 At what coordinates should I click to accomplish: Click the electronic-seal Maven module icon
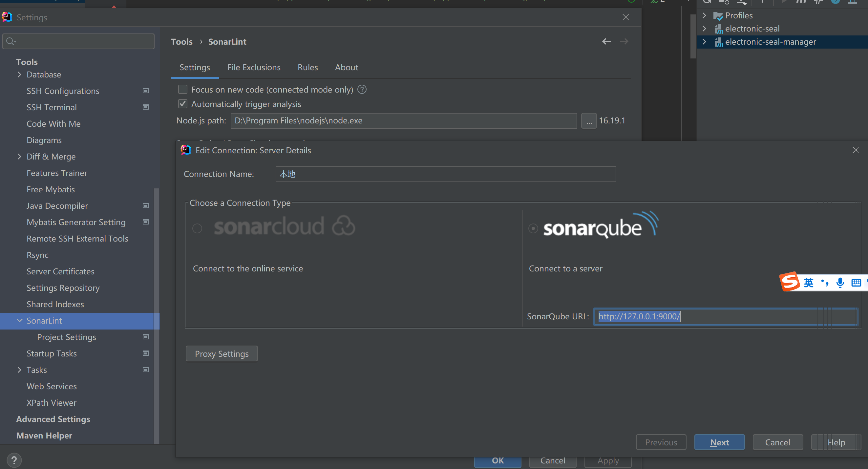pyautogui.click(x=718, y=29)
